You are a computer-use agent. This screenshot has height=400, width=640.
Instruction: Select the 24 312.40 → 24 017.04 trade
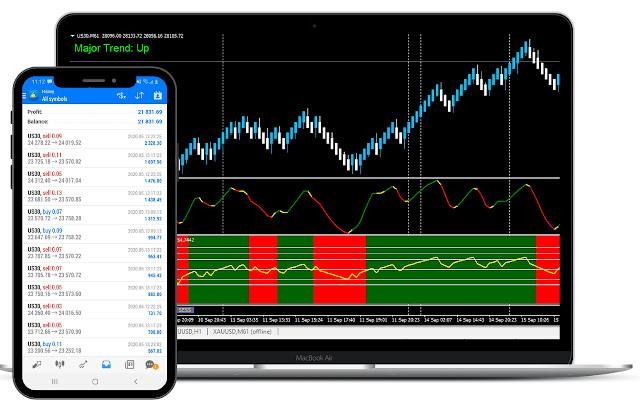pyautogui.click(x=94, y=177)
